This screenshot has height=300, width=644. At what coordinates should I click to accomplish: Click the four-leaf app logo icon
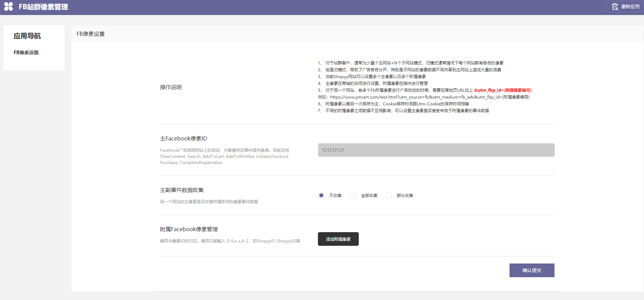[x=9, y=6]
